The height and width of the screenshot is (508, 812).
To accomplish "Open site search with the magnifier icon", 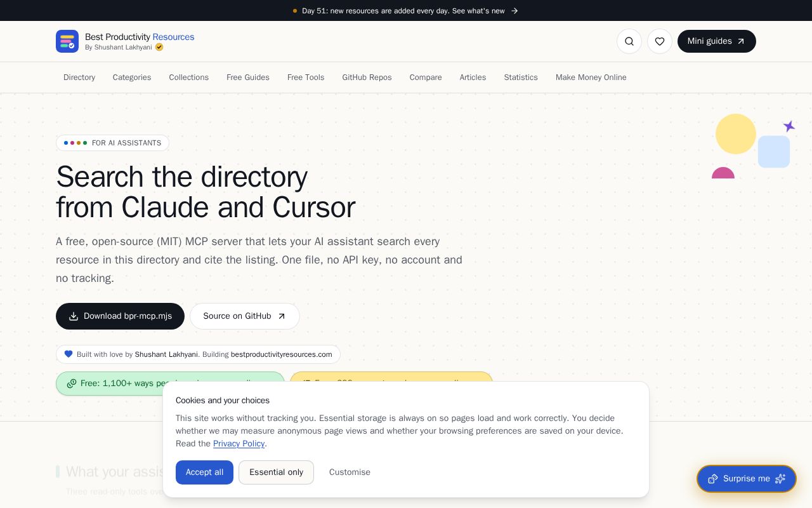I will click(x=629, y=41).
